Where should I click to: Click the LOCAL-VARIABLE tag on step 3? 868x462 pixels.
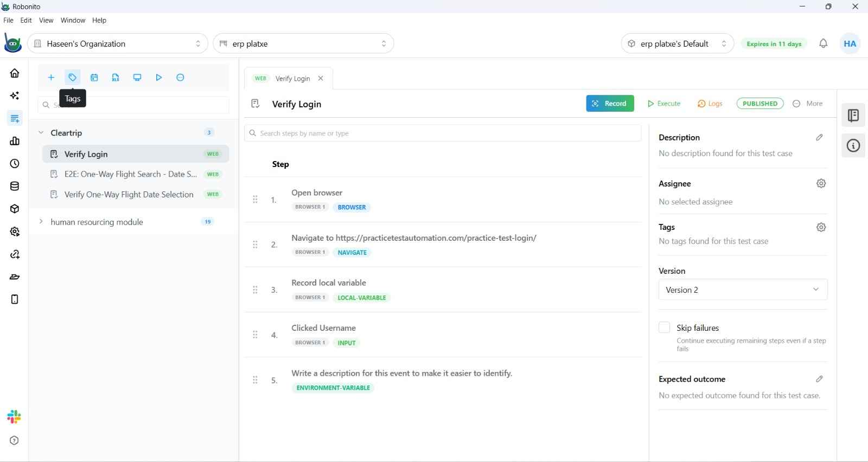pyautogui.click(x=362, y=298)
